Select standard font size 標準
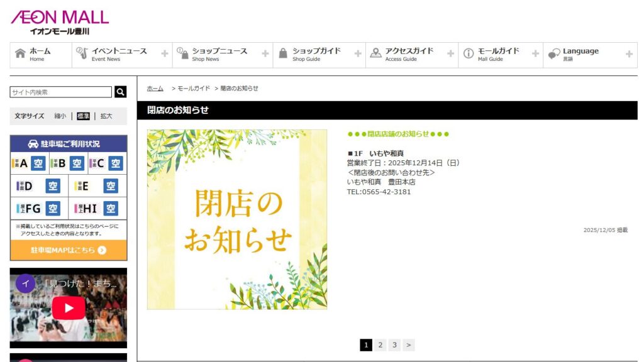644x362 pixels. click(83, 116)
